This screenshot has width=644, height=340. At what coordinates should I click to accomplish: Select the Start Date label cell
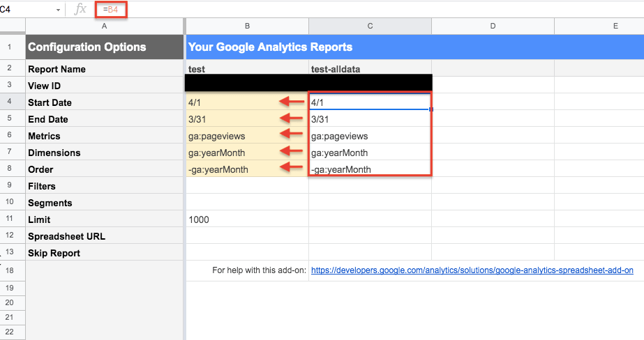pos(105,102)
